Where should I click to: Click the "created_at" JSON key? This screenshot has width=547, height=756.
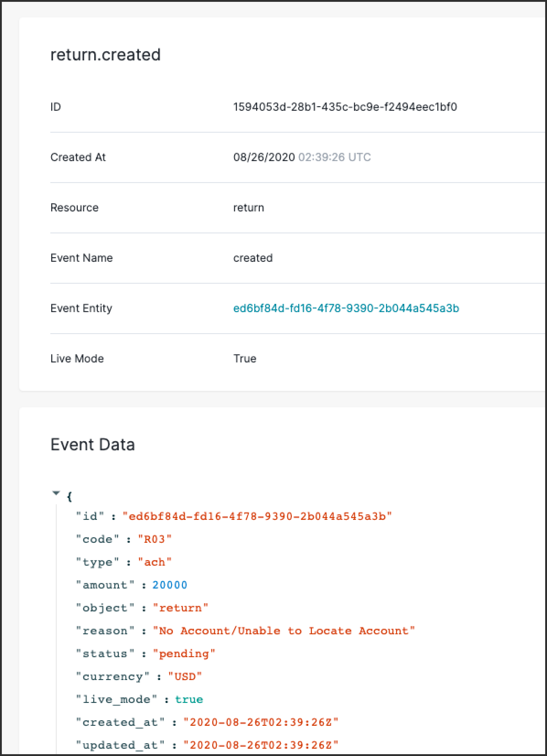(x=120, y=722)
